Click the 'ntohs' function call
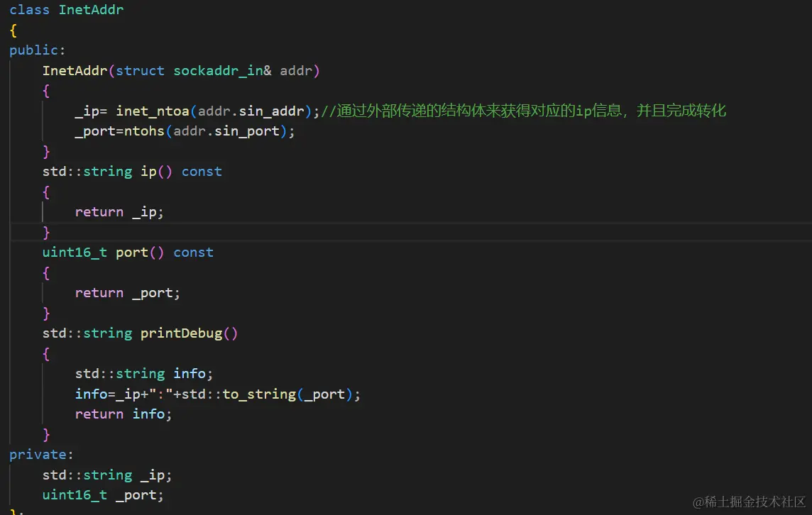This screenshot has height=515, width=812. (x=144, y=131)
